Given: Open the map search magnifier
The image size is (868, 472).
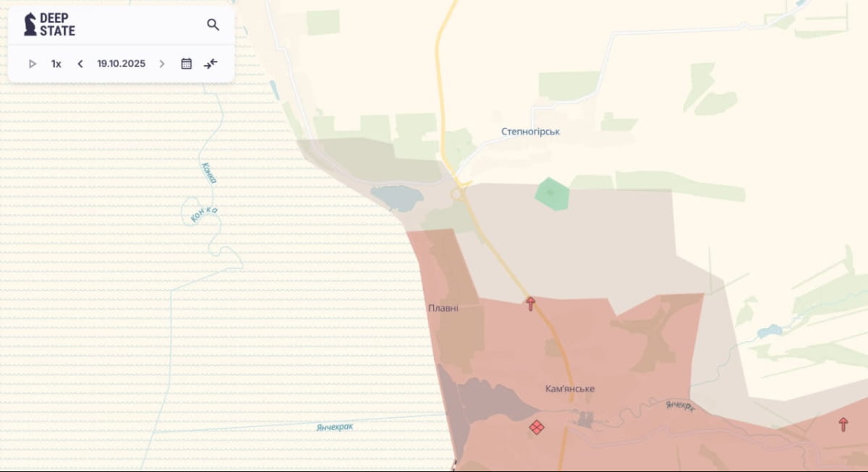Looking at the screenshot, I should pos(213,25).
